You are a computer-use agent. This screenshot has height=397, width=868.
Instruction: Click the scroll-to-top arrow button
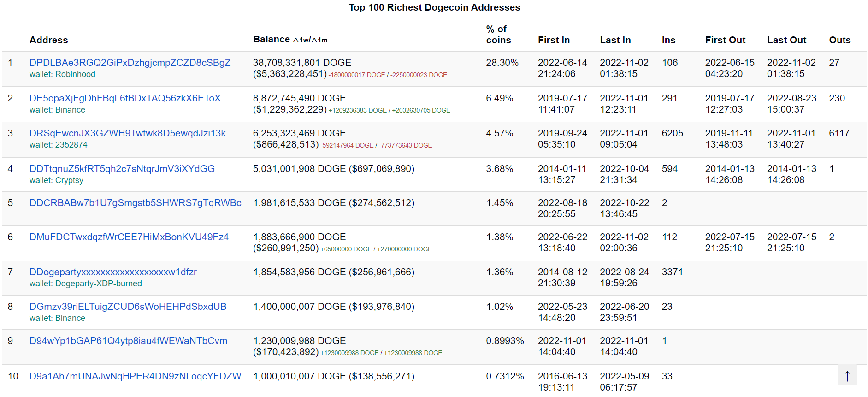pyautogui.click(x=847, y=375)
